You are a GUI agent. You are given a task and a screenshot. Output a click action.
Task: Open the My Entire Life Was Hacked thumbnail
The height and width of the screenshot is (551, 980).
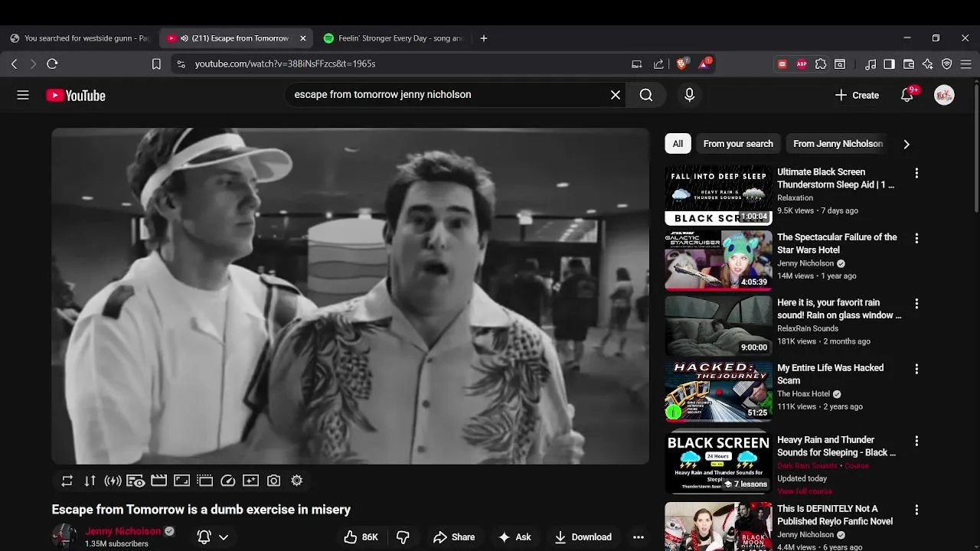(718, 390)
